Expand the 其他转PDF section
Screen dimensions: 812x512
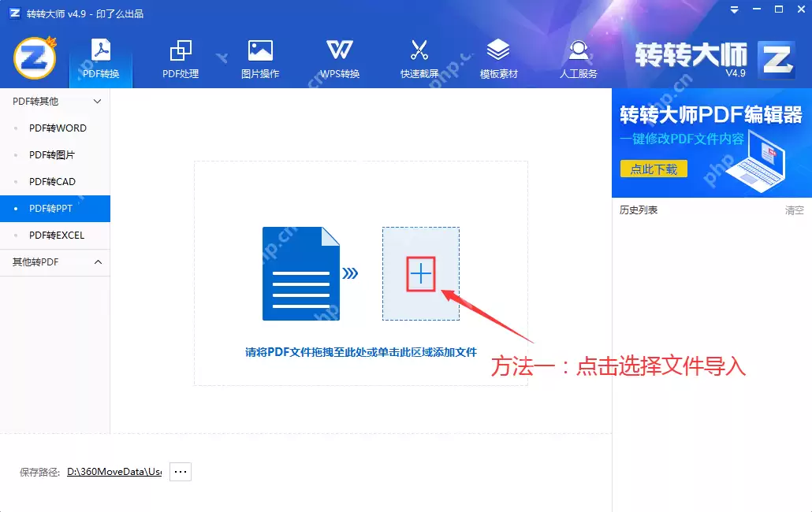98,262
